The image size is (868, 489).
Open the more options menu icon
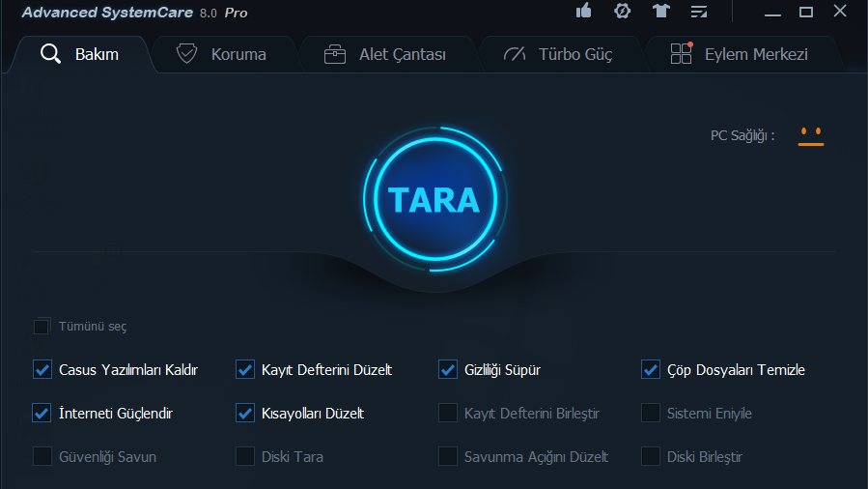click(x=699, y=11)
